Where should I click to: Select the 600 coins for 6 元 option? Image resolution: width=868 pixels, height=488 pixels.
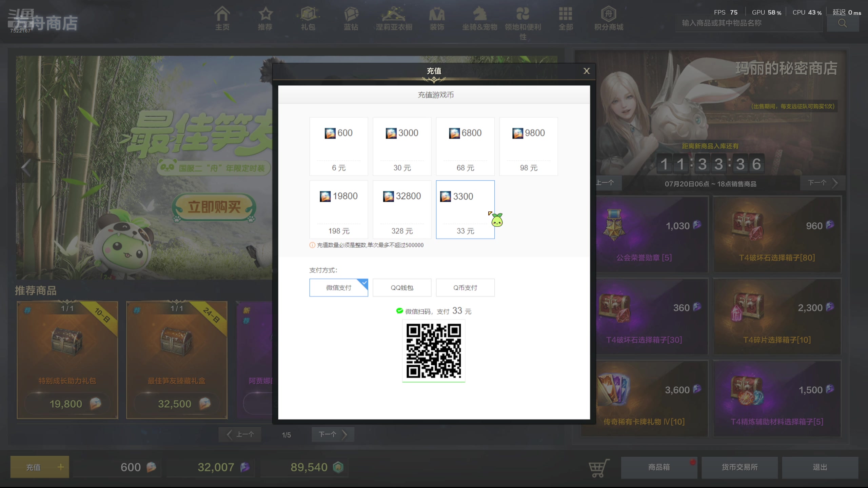[x=339, y=146]
